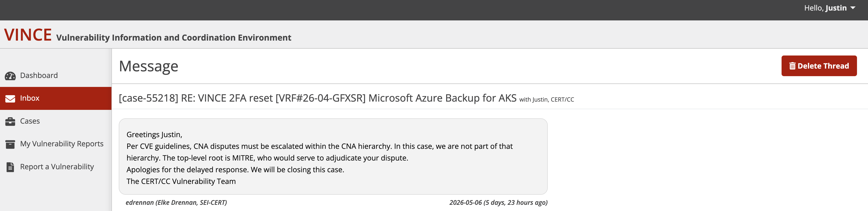Click the VINCE logo title
The height and width of the screenshot is (211, 868).
pyautogui.click(x=28, y=35)
